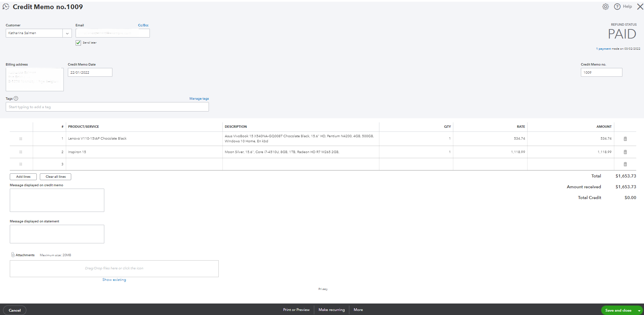Open the recent transactions history icon
This screenshot has width=644, height=315.
[x=6, y=7]
